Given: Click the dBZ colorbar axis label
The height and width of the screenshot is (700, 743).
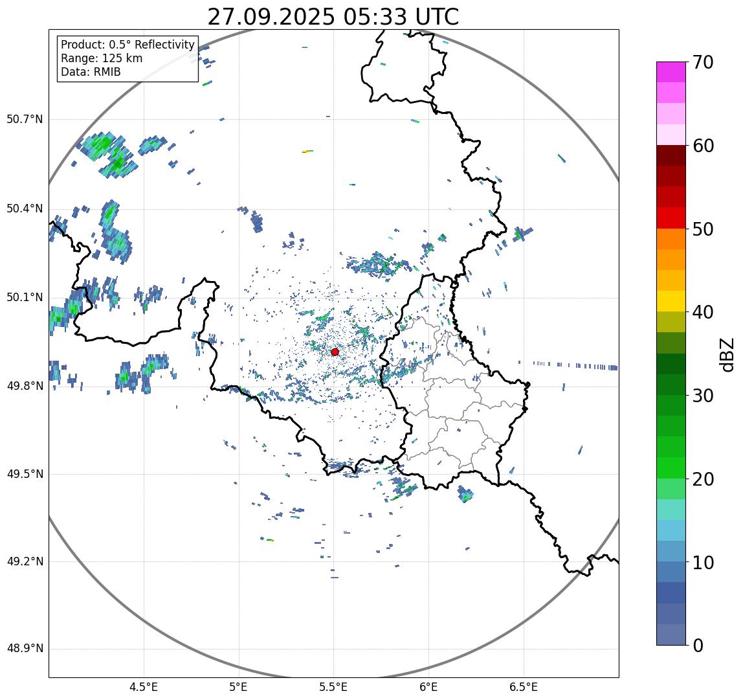Looking at the screenshot, I should click(x=726, y=354).
